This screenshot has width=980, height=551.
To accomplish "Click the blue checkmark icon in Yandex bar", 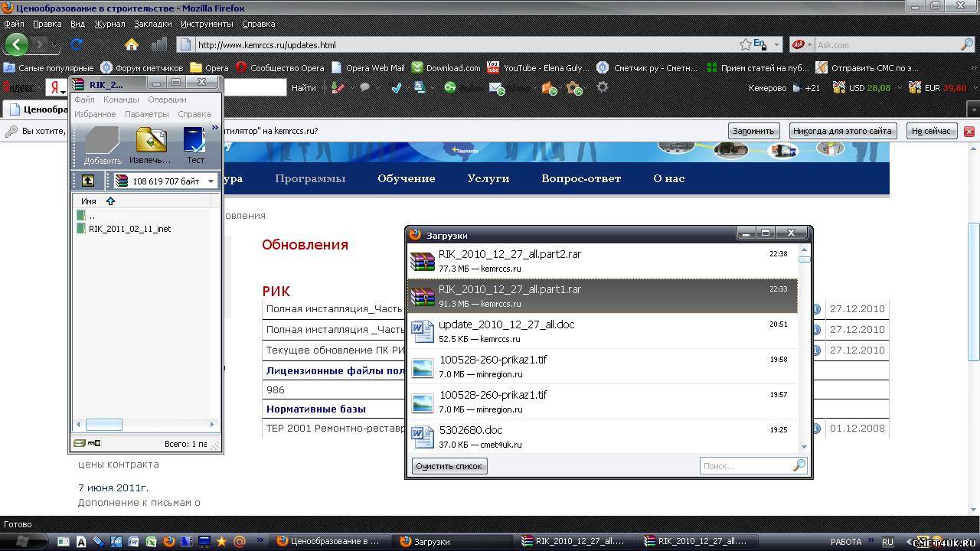I will (396, 87).
